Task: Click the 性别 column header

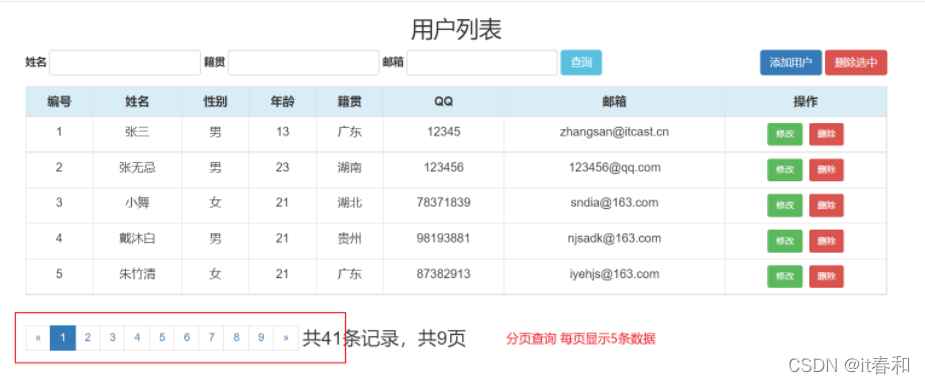Action: (215, 101)
